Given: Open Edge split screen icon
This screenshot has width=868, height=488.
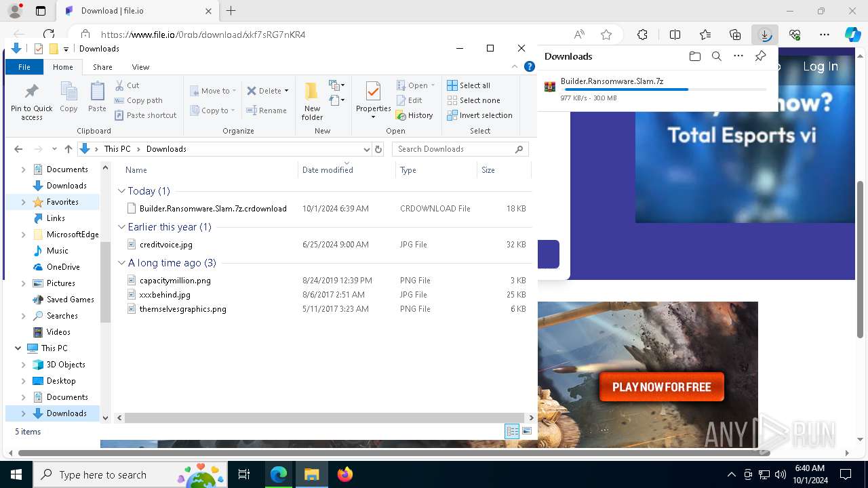Looking at the screenshot, I should [x=675, y=35].
